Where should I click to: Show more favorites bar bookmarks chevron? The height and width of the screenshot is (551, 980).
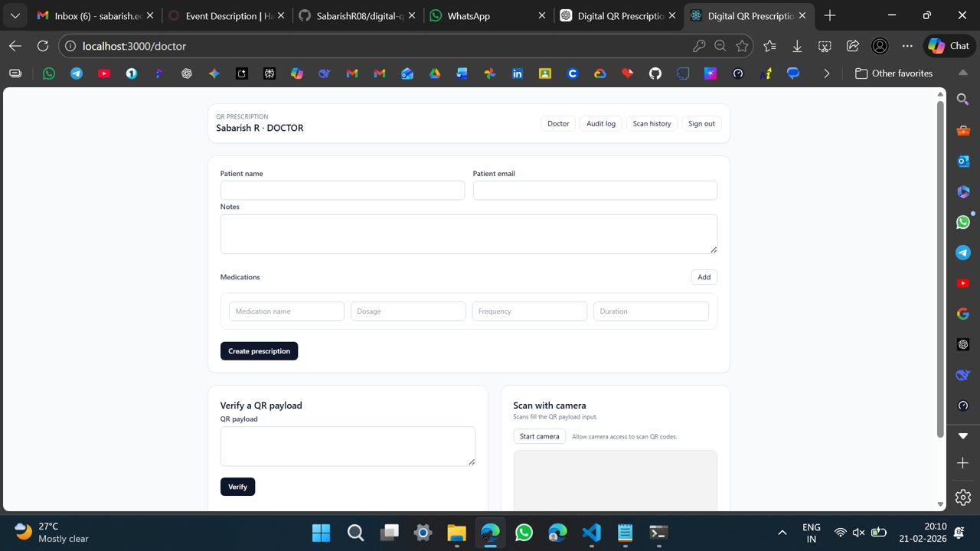click(826, 73)
